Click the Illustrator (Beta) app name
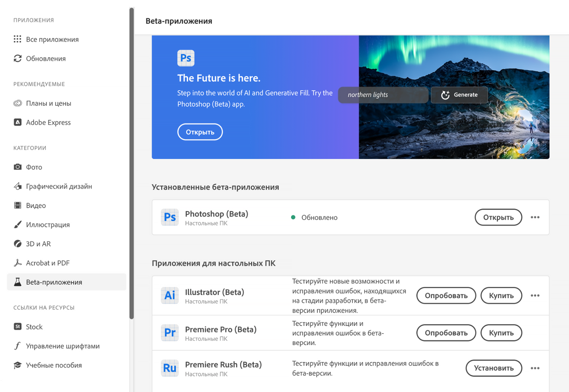Image resolution: width=569 pixels, height=392 pixels. (x=215, y=292)
